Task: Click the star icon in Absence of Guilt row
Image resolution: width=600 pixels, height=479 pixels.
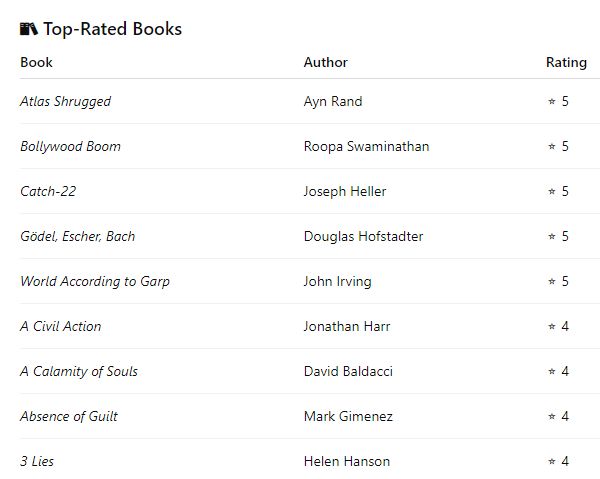Action: (x=551, y=417)
